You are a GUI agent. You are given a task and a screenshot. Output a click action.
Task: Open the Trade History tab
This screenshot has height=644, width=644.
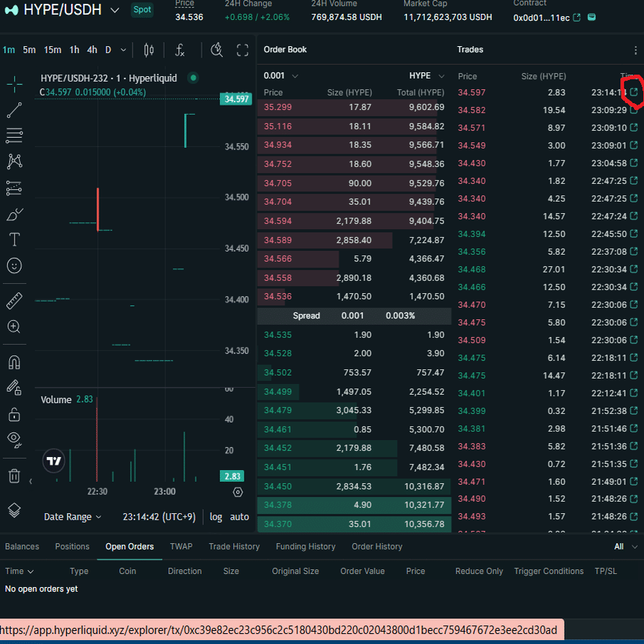coord(234,546)
